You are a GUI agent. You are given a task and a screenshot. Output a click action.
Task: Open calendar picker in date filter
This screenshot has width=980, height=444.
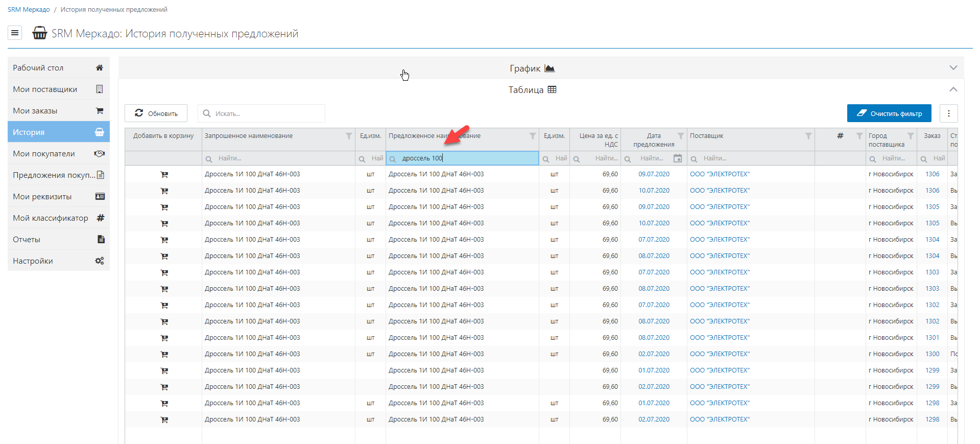677,158
